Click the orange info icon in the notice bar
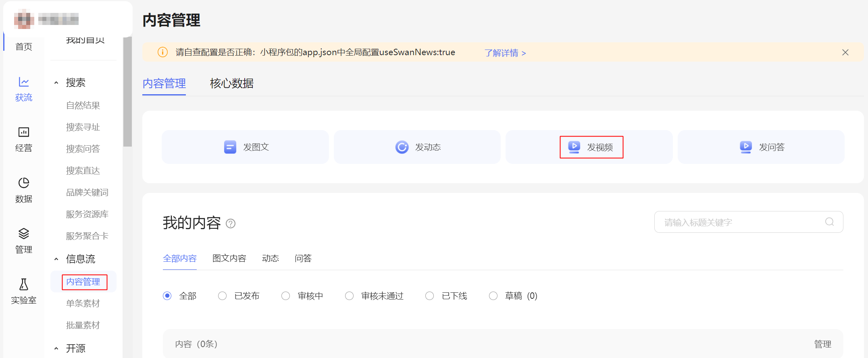868x358 pixels. [x=162, y=52]
